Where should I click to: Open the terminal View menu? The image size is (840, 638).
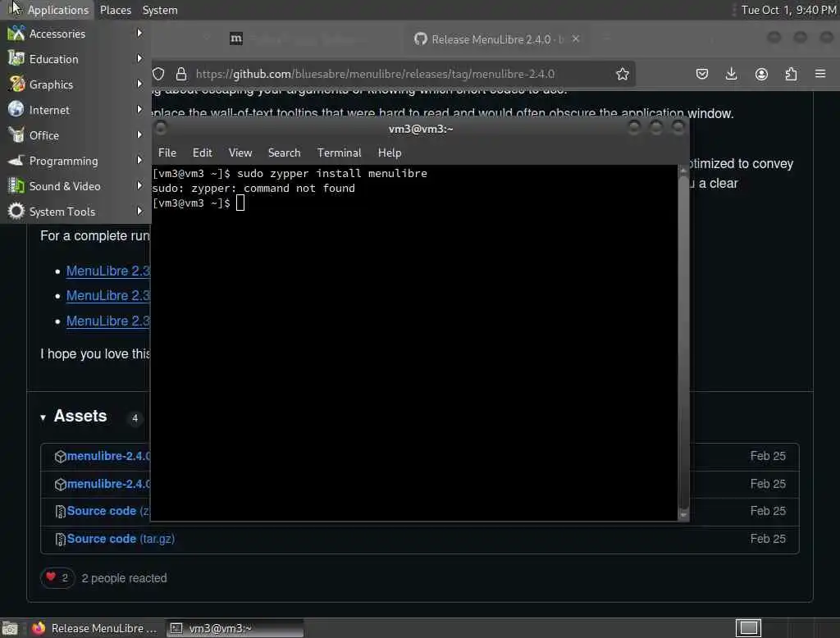pyautogui.click(x=240, y=153)
